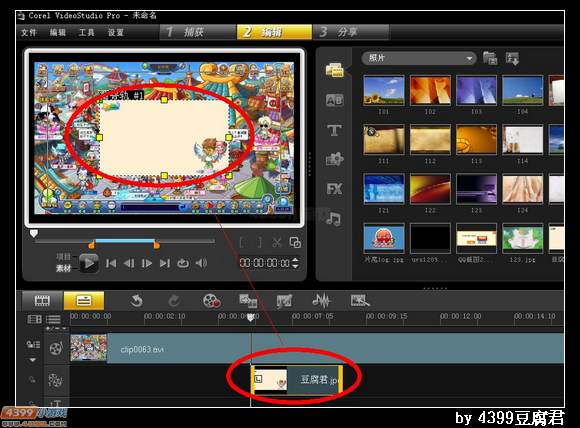Click the Play button in preview
Image resolution: width=580 pixels, height=428 pixels.
point(89,263)
